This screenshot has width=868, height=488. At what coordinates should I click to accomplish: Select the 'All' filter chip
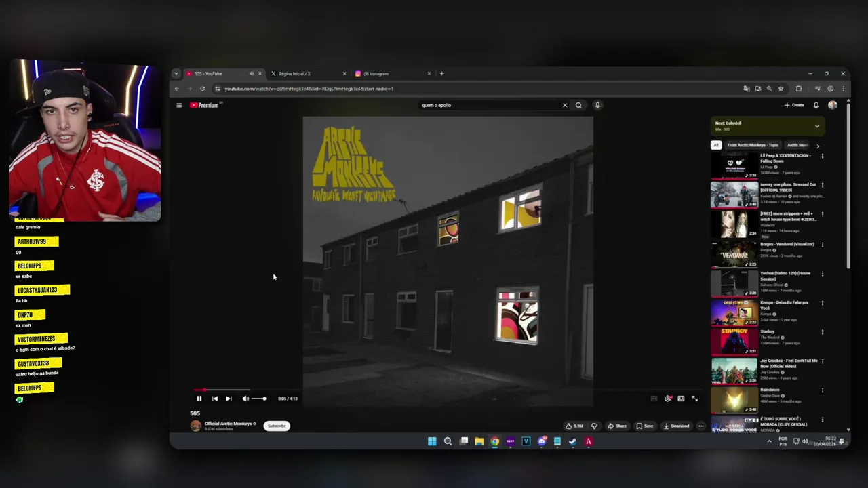(716, 145)
